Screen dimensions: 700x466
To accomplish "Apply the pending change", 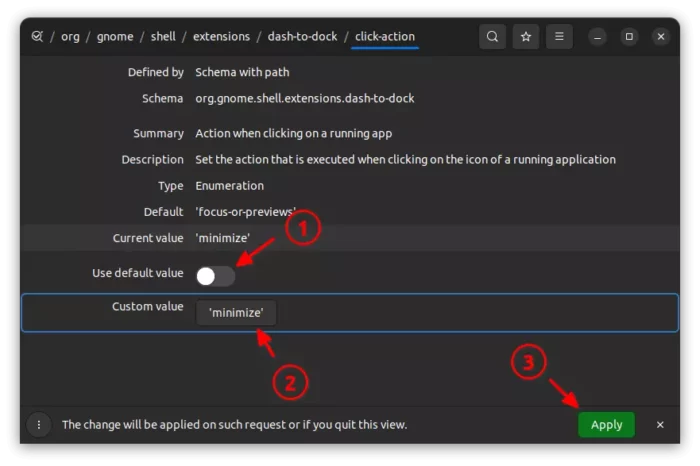I will point(606,424).
